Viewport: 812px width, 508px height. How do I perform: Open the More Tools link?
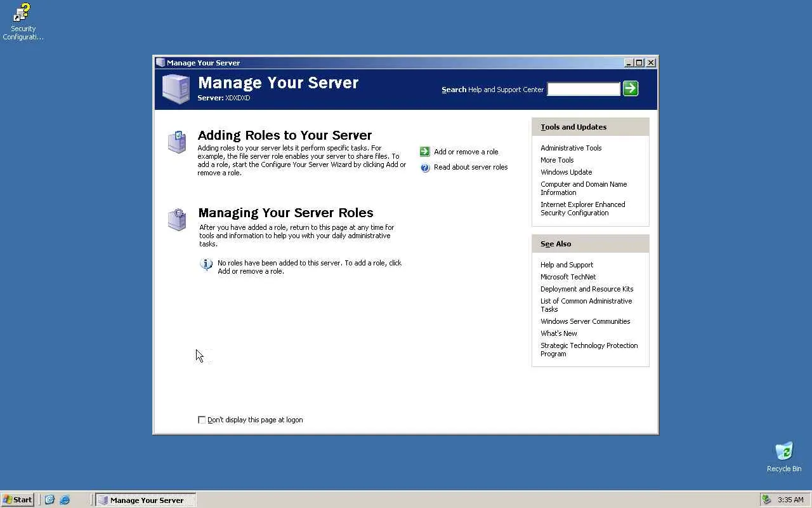click(557, 160)
